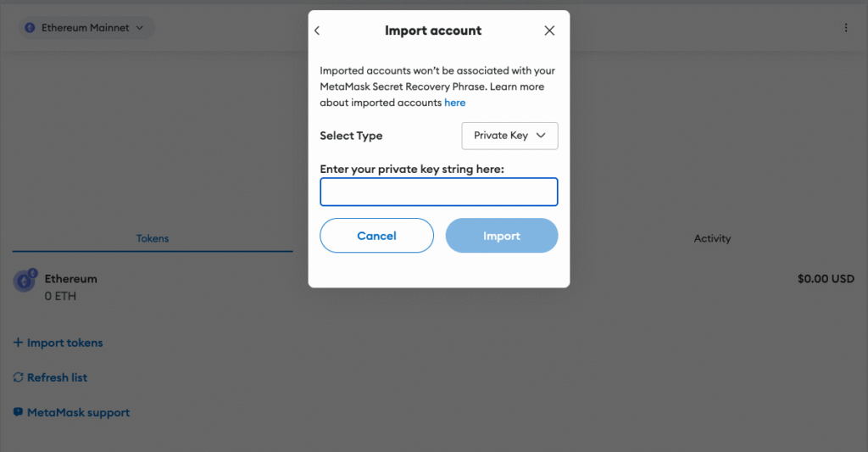Viewport: 868px width, 452px height.
Task: Click the Ethereum network logo icon
Action: pos(30,28)
